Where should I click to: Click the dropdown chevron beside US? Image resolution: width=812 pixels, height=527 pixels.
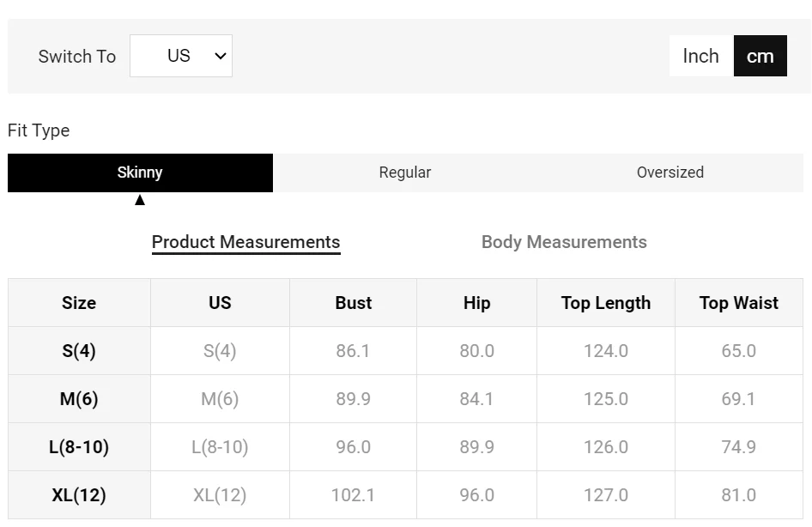point(221,56)
